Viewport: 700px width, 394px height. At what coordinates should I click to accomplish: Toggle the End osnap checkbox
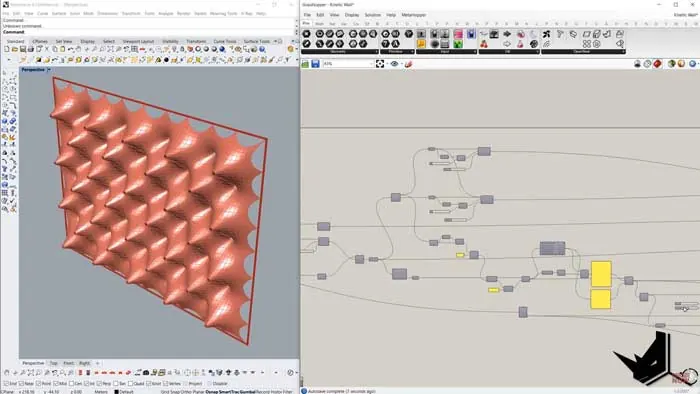click(x=6, y=384)
